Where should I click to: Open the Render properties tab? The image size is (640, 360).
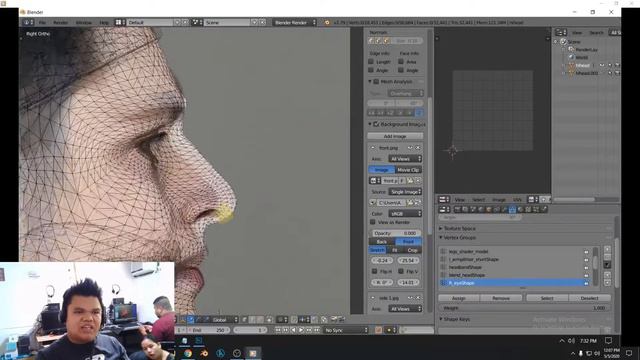click(457, 209)
